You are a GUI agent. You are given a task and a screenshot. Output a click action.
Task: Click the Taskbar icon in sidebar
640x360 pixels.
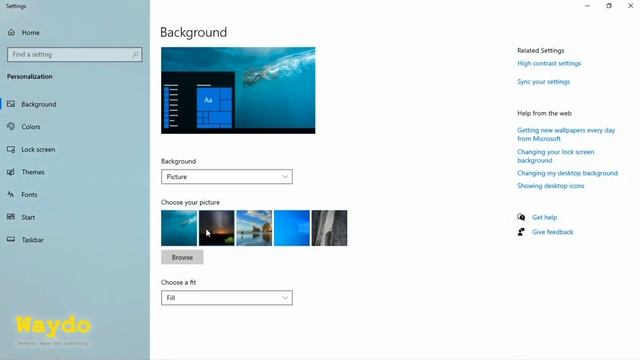click(11, 240)
